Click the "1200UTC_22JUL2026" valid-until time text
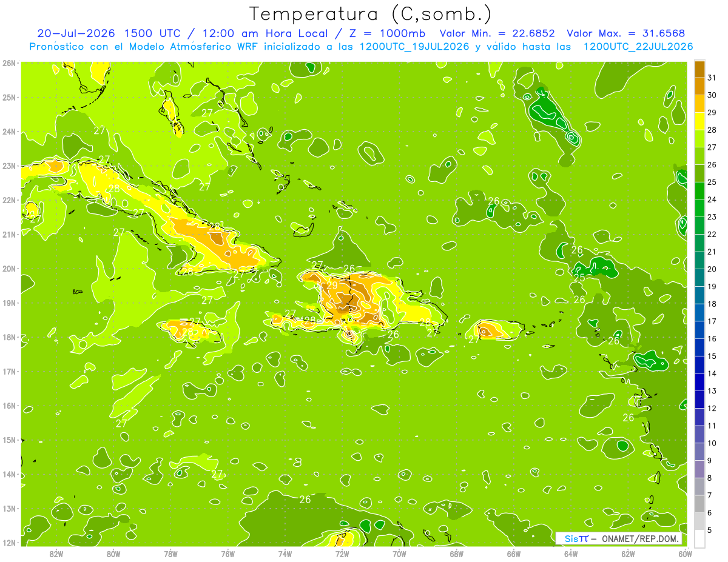The image size is (728, 562). coord(638,47)
